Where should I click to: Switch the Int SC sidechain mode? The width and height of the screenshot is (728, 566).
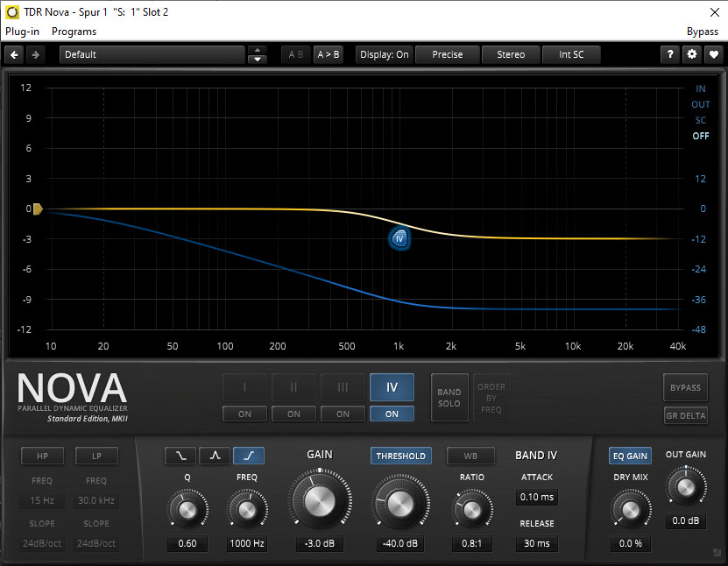(x=571, y=55)
